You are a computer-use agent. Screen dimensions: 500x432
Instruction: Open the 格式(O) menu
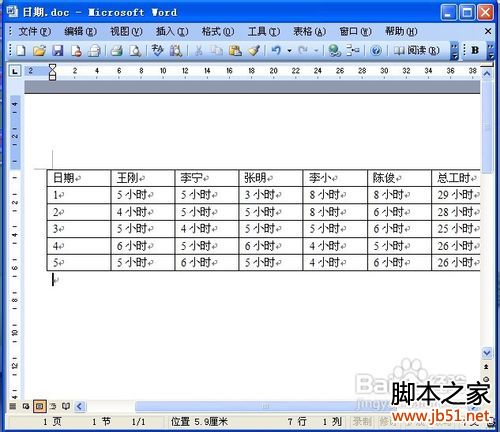click(x=218, y=32)
